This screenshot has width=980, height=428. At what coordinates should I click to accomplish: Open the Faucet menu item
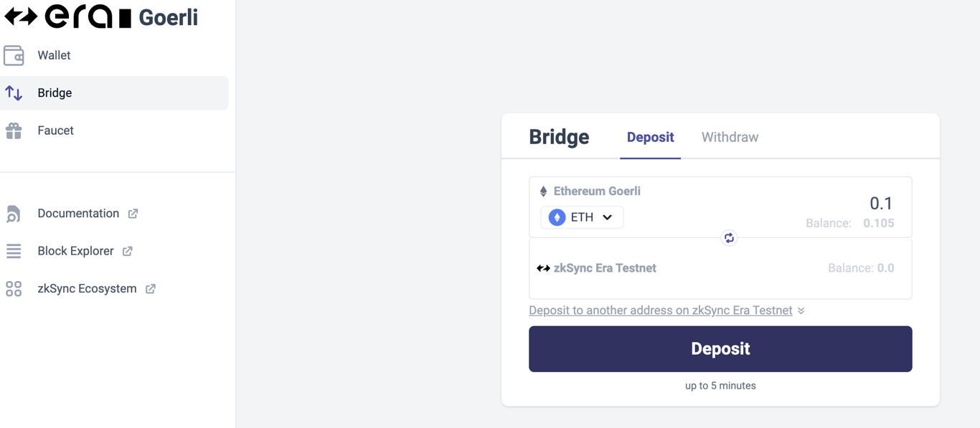pos(114,130)
